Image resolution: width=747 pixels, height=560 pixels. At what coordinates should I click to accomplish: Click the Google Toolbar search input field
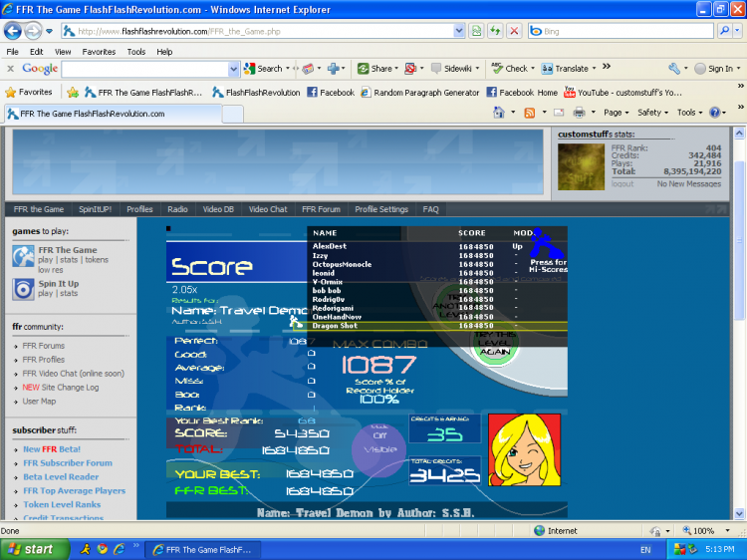[x=149, y=69]
